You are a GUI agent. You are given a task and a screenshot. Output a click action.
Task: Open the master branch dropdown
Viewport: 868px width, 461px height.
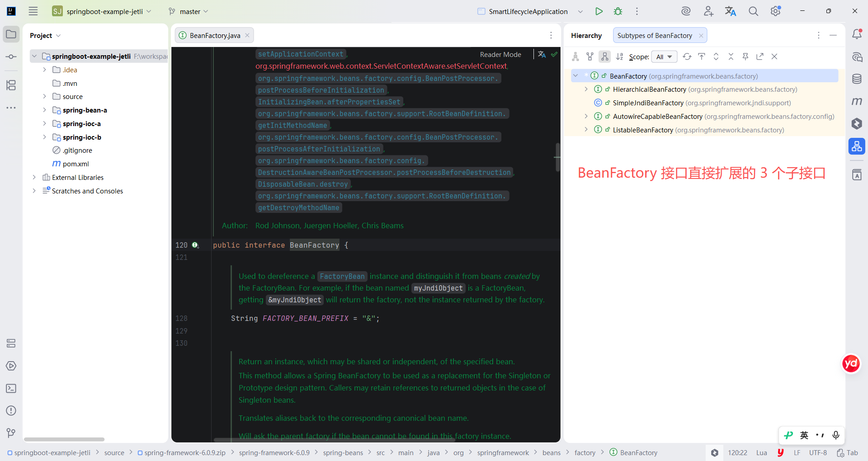[189, 11]
